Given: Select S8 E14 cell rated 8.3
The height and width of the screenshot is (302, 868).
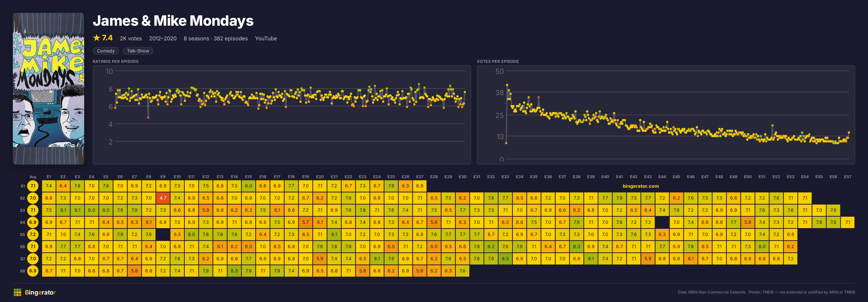Looking at the screenshot, I should [234, 271].
